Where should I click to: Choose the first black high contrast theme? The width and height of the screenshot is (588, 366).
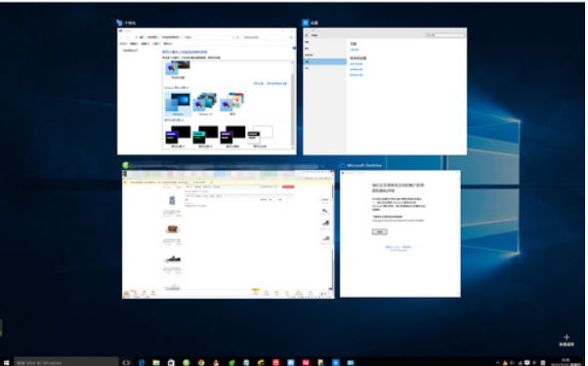(178, 136)
